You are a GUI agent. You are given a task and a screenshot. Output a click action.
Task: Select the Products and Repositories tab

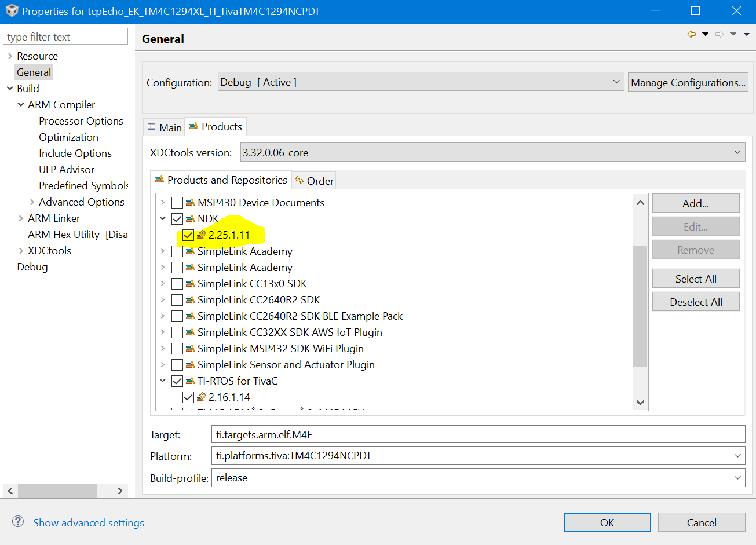221,180
